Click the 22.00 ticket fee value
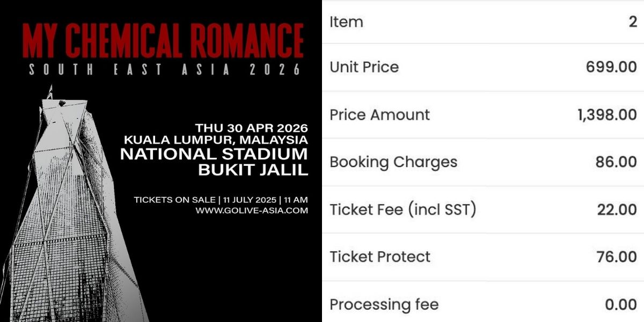This screenshot has height=322, width=644. pos(617,210)
